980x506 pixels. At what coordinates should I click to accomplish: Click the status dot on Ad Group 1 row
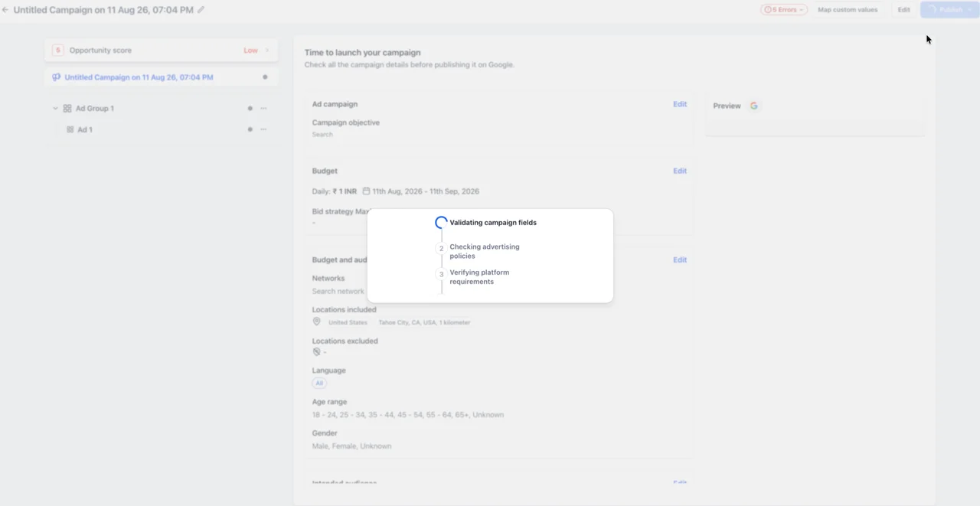(x=250, y=109)
